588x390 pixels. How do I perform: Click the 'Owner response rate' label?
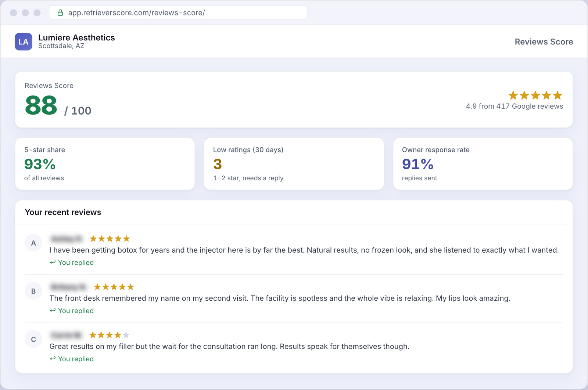point(435,150)
